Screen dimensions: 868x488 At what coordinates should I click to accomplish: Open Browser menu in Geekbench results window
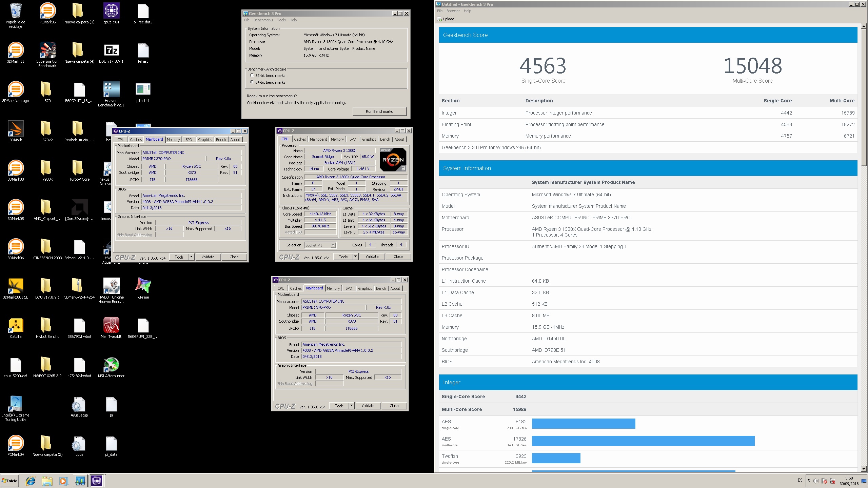tap(453, 11)
